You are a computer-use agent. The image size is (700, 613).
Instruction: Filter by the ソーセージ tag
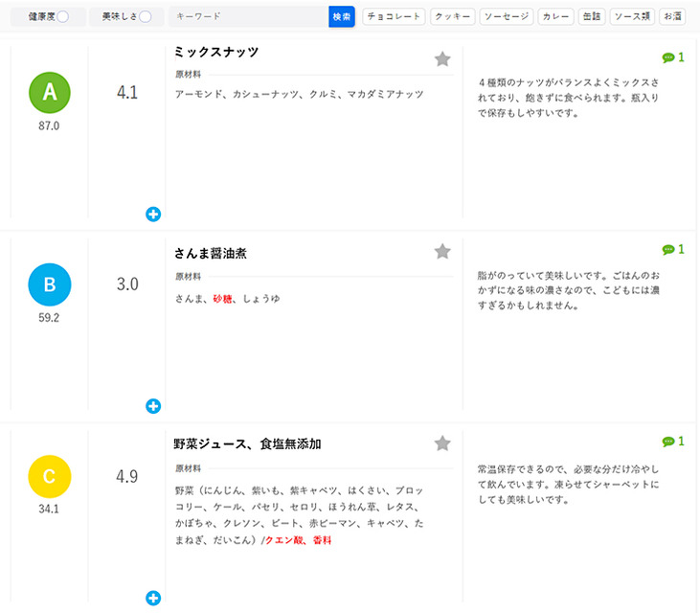pos(507,16)
